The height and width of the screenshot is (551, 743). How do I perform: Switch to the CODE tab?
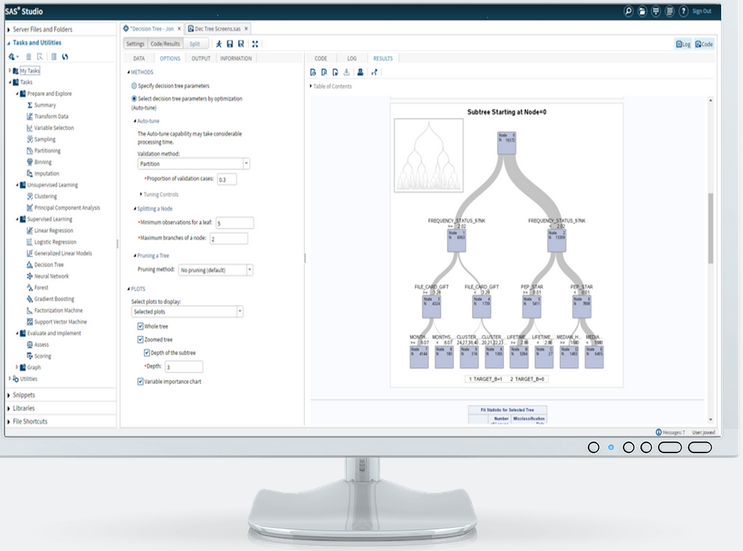click(321, 58)
